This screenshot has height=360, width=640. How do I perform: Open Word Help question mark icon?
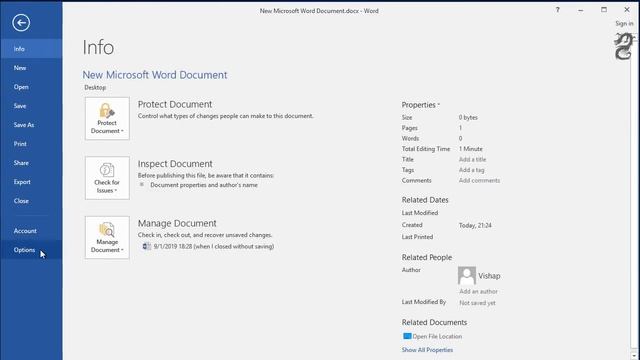558,10
